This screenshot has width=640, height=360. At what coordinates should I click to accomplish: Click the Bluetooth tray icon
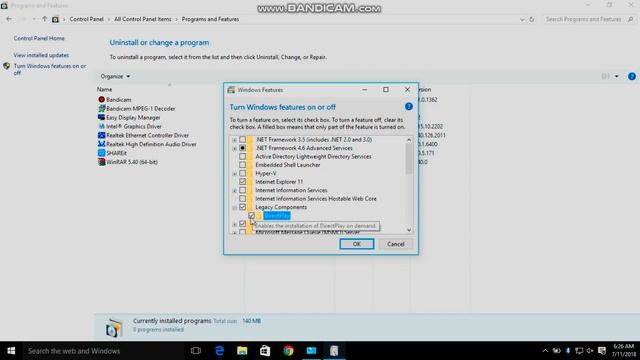click(568, 351)
